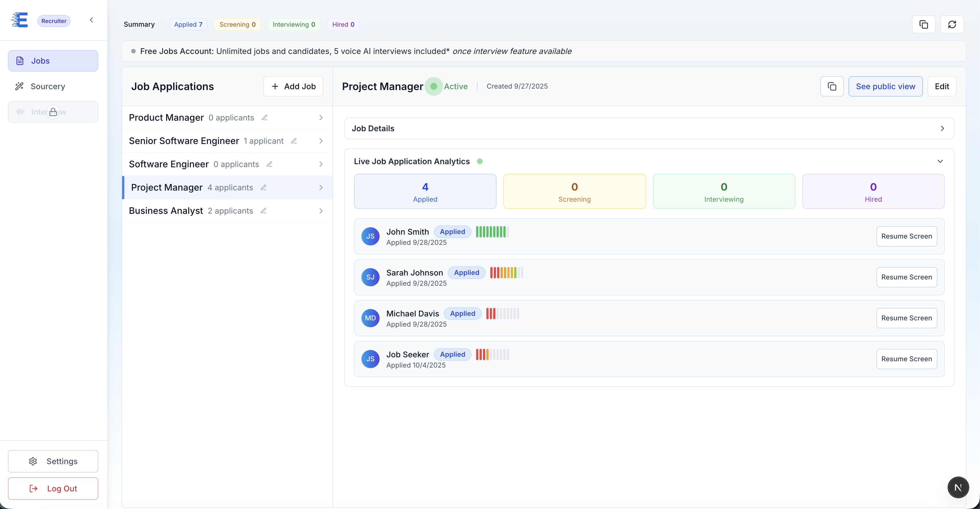Click the refresh icon at top right
980x509 pixels.
coord(951,24)
